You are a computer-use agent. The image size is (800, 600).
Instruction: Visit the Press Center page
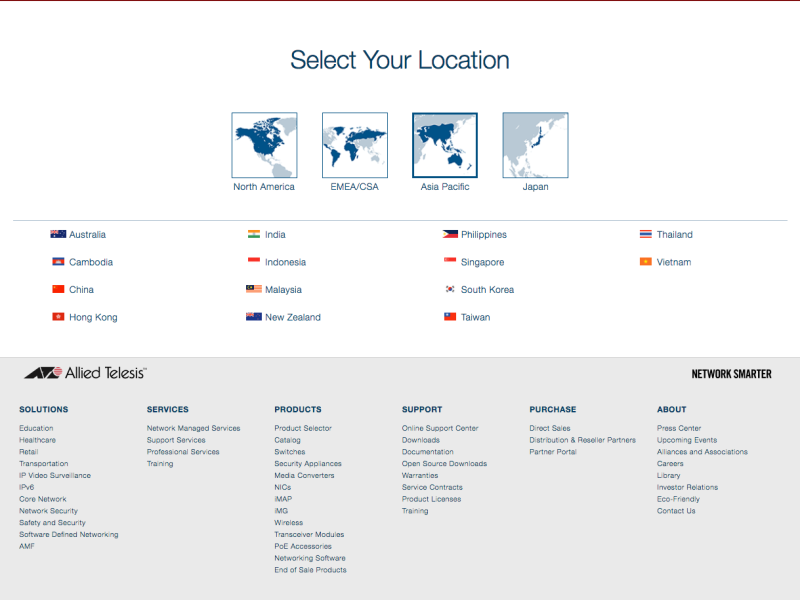pyautogui.click(x=679, y=428)
